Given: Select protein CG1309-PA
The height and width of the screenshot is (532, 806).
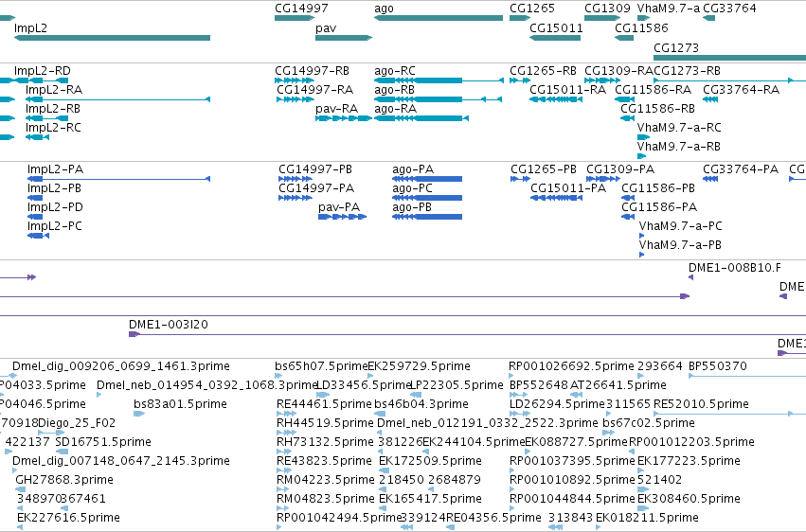Looking at the screenshot, I should 620,169.
